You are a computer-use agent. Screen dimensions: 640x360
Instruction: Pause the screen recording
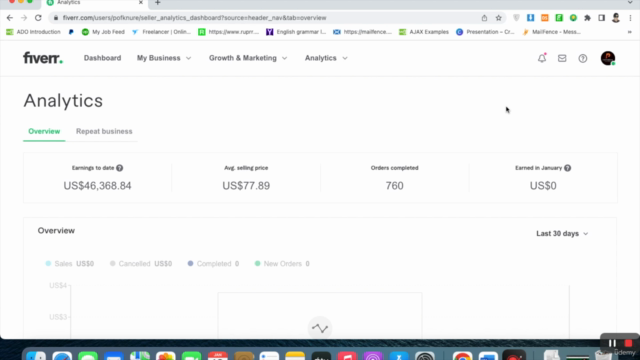tap(612, 343)
